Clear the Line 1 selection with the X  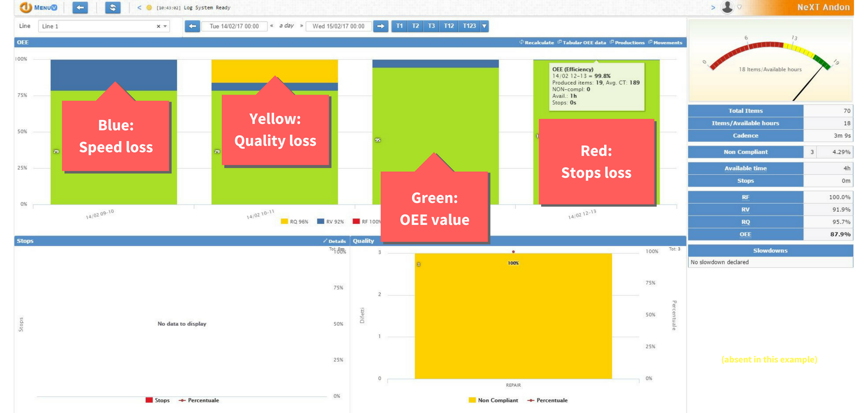(x=158, y=26)
